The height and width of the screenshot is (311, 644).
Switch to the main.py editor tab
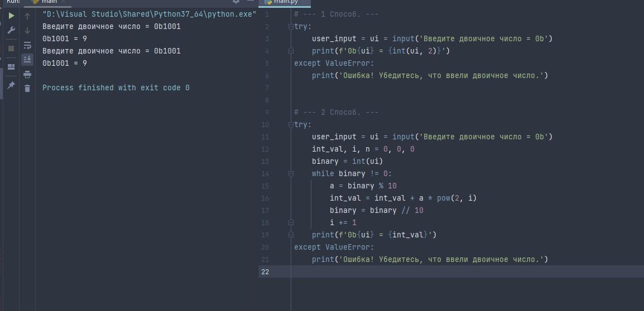pyautogui.click(x=284, y=2)
